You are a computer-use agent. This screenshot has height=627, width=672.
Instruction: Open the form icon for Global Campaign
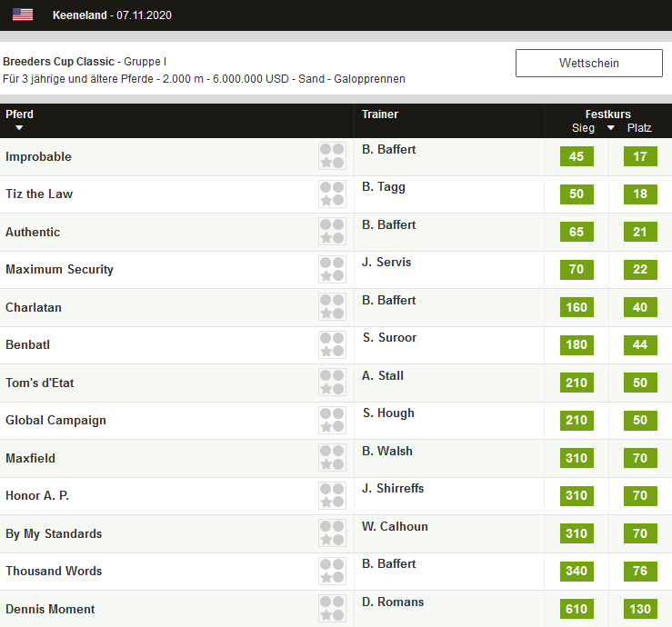click(332, 420)
